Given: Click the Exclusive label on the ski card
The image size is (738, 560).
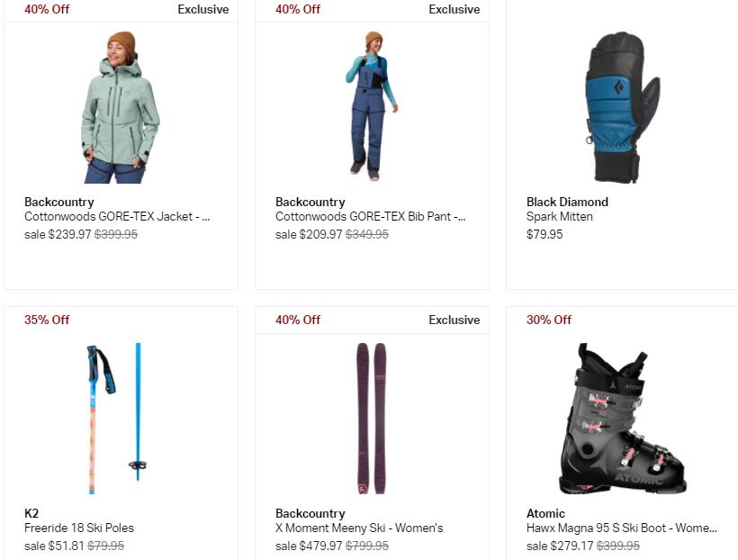Looking at the screenshot, I should tap(454, 320).
